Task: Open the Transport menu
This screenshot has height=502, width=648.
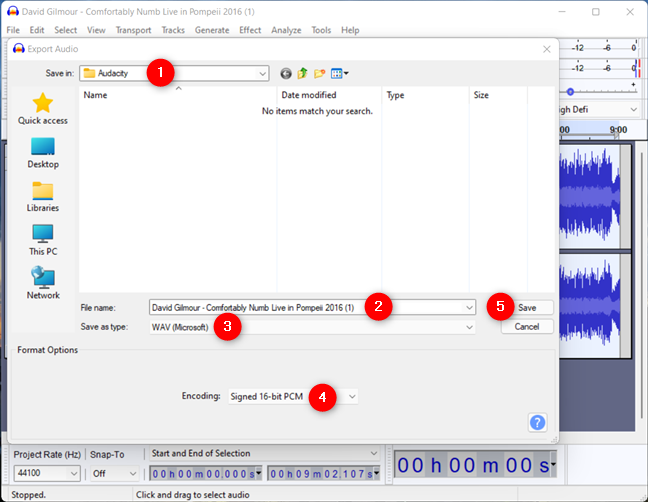Action: pos(133,30)
